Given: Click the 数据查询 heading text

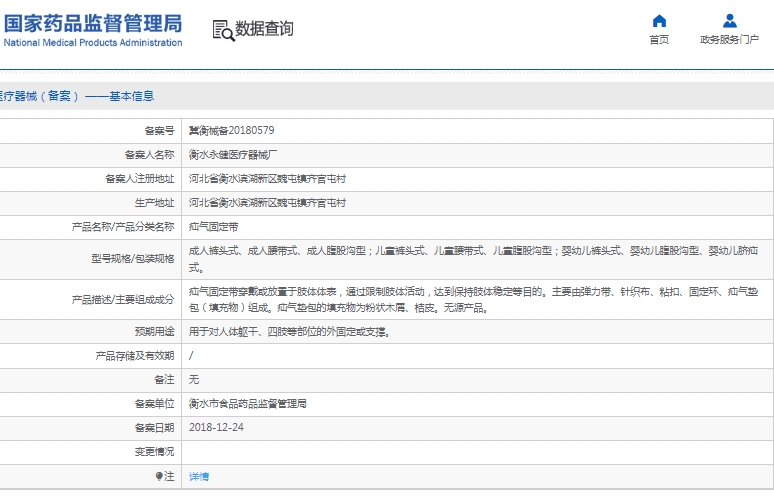Looking at the screenshot, I should click(x=265, y=29).
